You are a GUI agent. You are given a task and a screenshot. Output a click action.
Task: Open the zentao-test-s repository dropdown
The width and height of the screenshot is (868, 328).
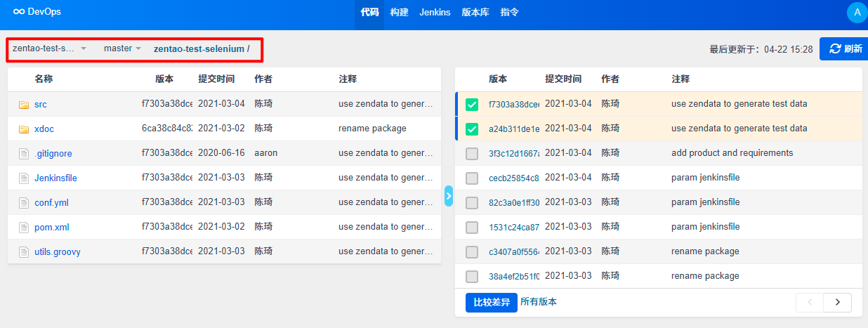click(x=49, y=49)
